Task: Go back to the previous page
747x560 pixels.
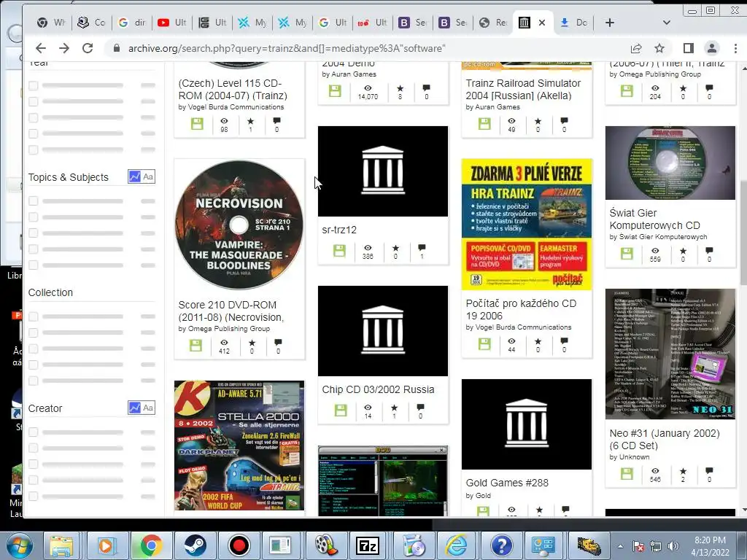Action: (41, 48)
